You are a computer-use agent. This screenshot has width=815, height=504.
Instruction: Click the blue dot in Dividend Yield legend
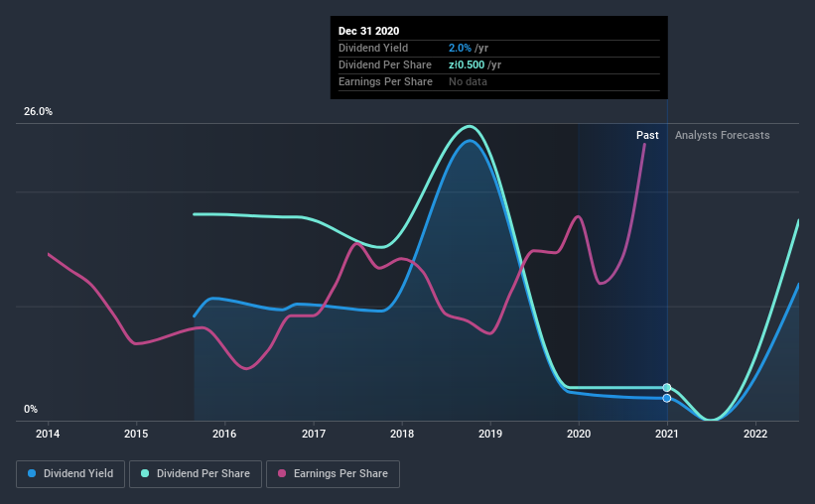(32, 474)
